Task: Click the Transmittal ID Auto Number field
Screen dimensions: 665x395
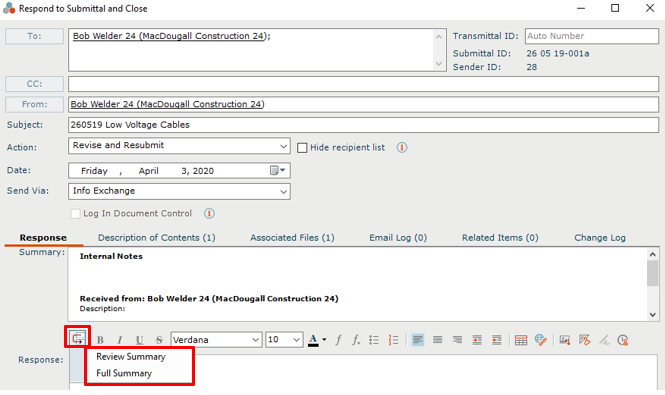Action: (592, 36)
